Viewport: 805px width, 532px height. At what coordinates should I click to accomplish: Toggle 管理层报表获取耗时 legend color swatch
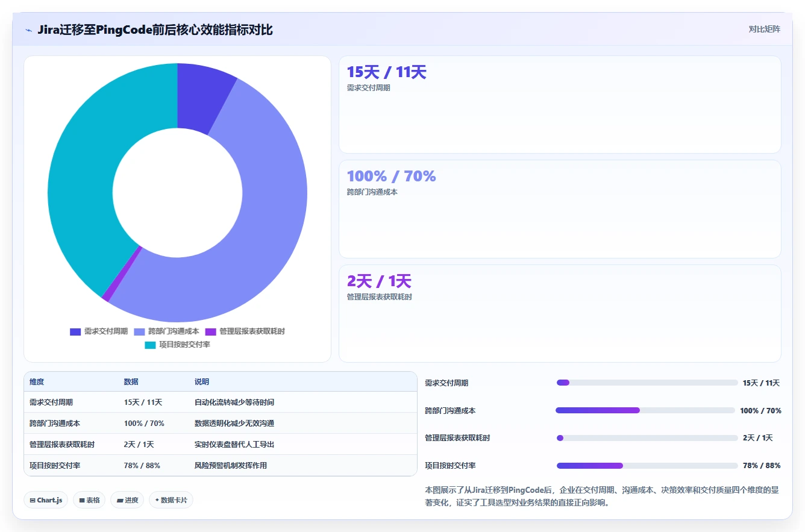211,332
